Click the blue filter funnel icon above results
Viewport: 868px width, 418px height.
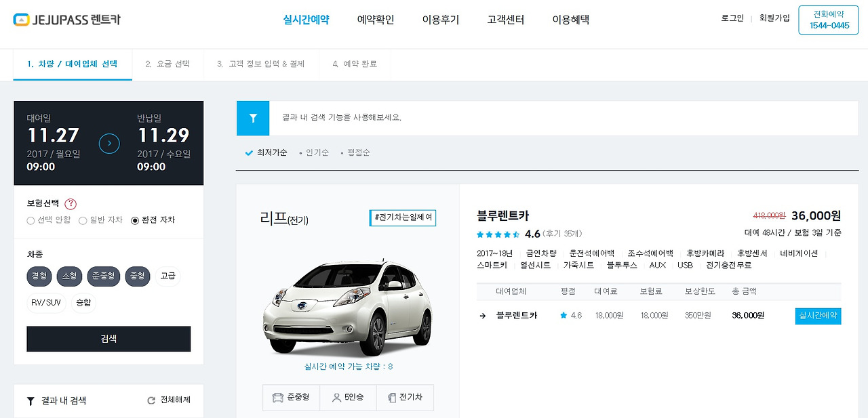pos(252,118)
